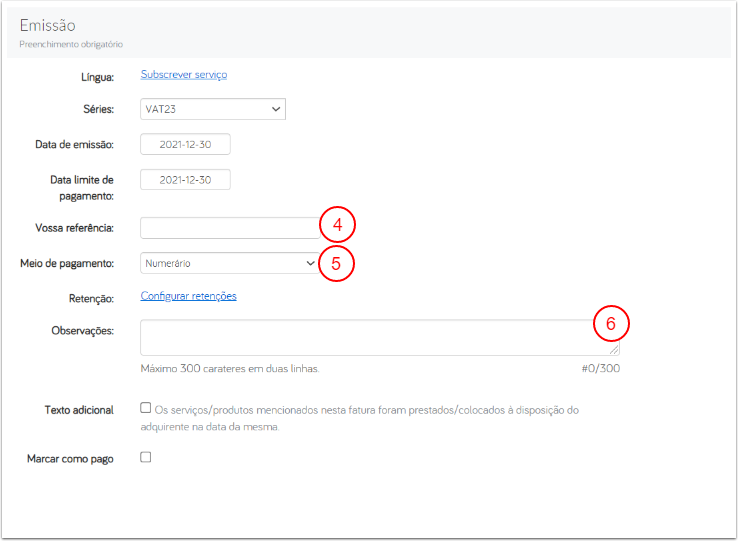Click the Observações textarea resize handle

[615, 350]
